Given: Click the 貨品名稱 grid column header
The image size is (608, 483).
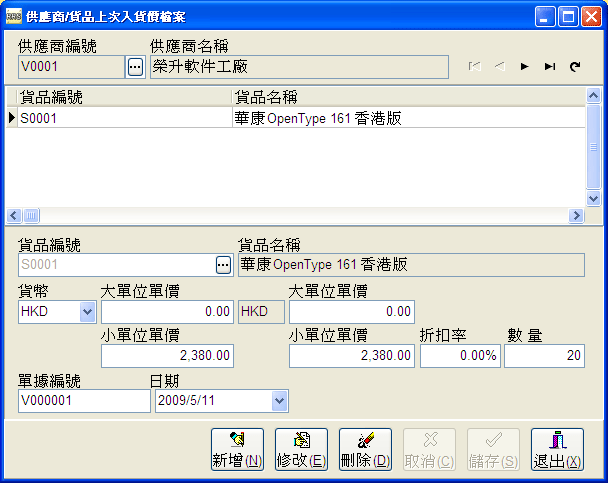Looking at the screenshot, I should click(409, 97).
